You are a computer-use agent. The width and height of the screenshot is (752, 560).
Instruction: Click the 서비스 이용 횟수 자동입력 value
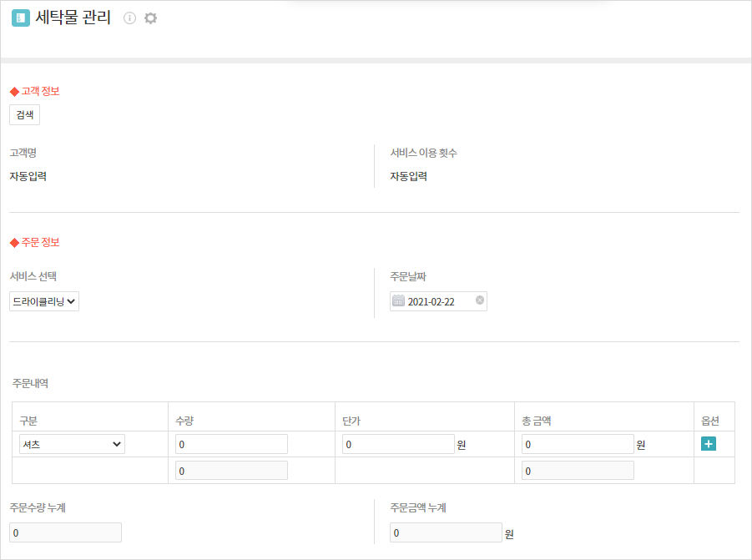coord(409,176)
